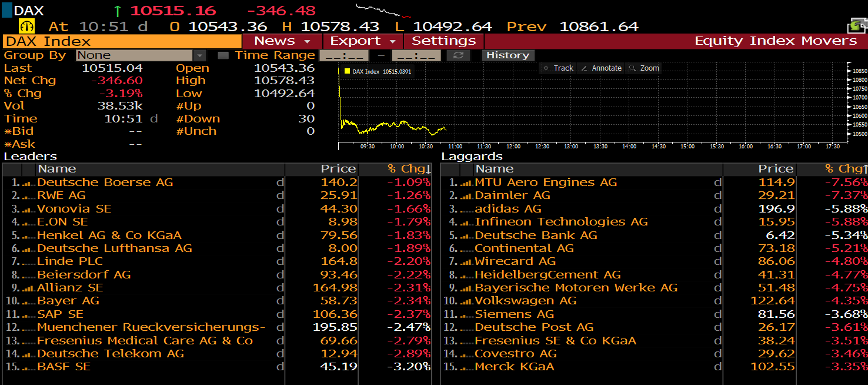Open the Muenchener Rueckversicherungs- link

pyautogui.click(x=152, y=327)
